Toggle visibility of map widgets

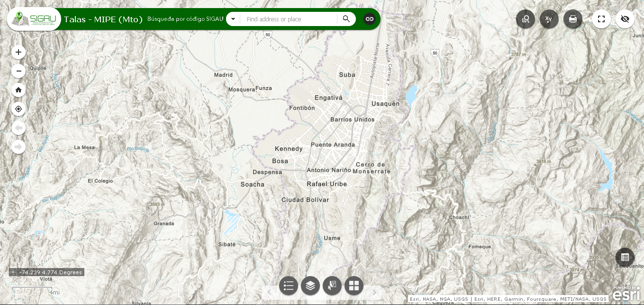coord(625,19)
